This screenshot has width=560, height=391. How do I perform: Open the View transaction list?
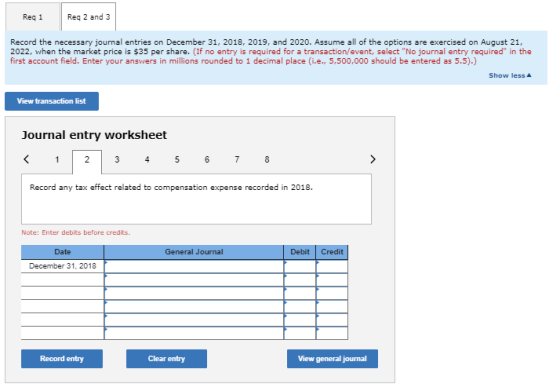click(x=52, y=101)
